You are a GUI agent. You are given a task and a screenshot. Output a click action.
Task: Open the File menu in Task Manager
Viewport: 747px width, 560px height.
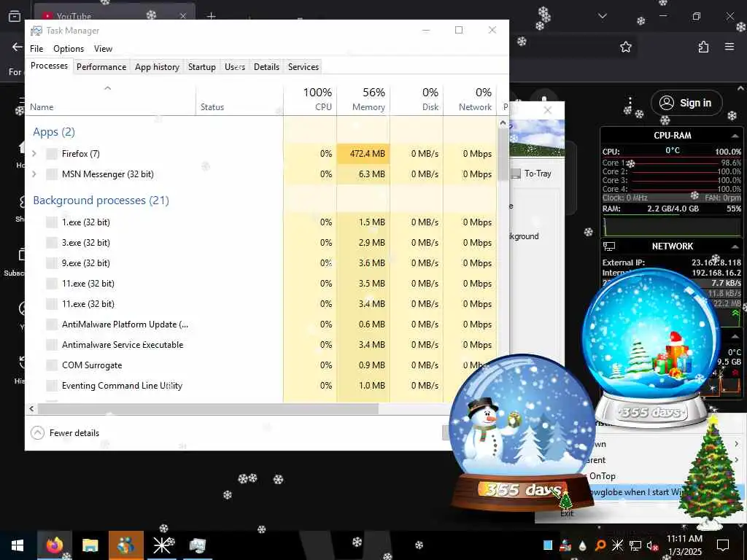coord(36,49)
